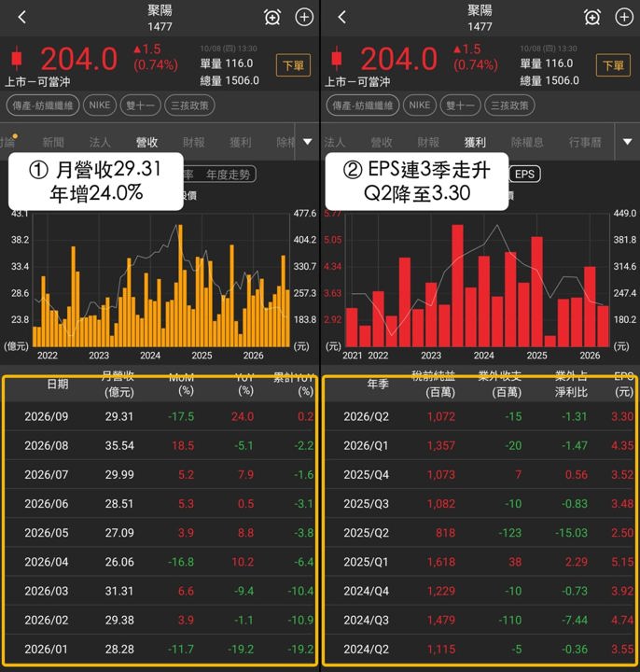Expand tab list arrow in right panel

pyautogui.click(x=627, y=142)
